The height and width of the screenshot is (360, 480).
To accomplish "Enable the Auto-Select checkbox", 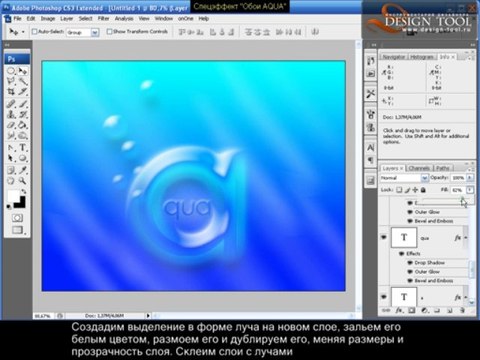I will pyautogui.click(x=34, y=32).
